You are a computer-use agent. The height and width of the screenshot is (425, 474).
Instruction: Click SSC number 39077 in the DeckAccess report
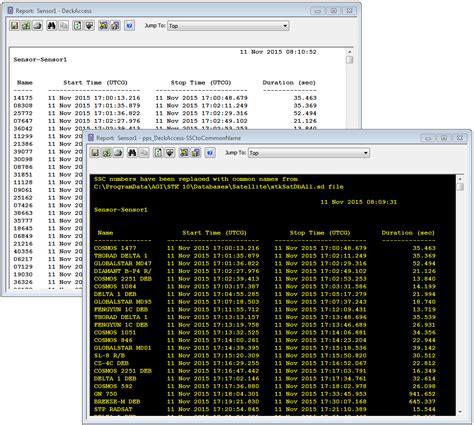click(x=23, y=151)
